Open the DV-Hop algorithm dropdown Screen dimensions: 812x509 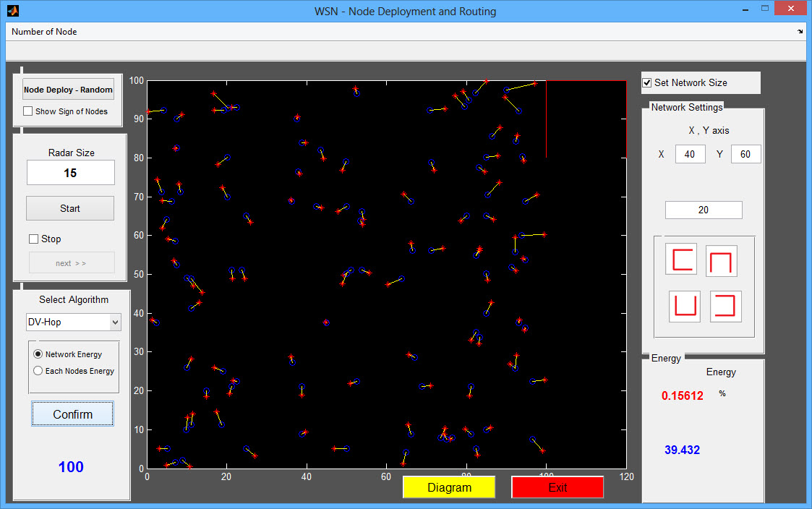click(74, 322)
